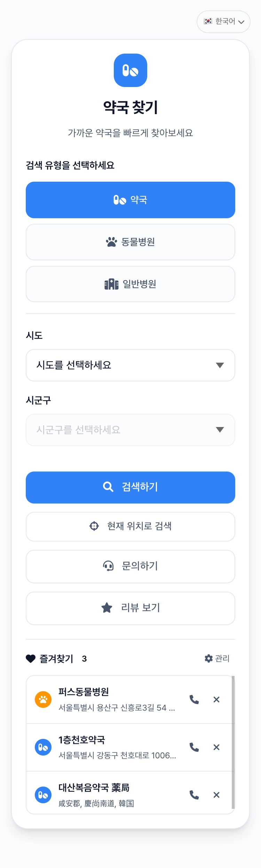Open the 시도 selection dropdown
The height and width of the screenshot is (868, 261).
click(x=130, y=365)
